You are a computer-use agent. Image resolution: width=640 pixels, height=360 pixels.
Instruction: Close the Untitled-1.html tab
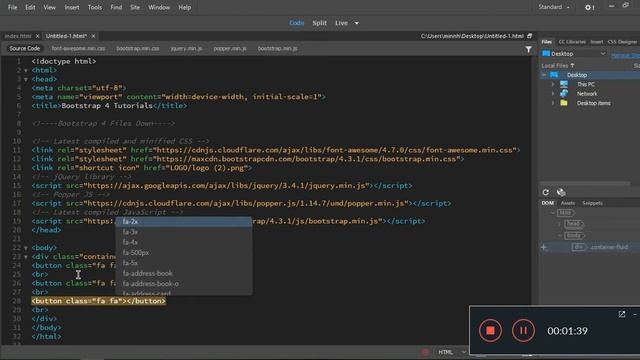[x=93, y=36]
